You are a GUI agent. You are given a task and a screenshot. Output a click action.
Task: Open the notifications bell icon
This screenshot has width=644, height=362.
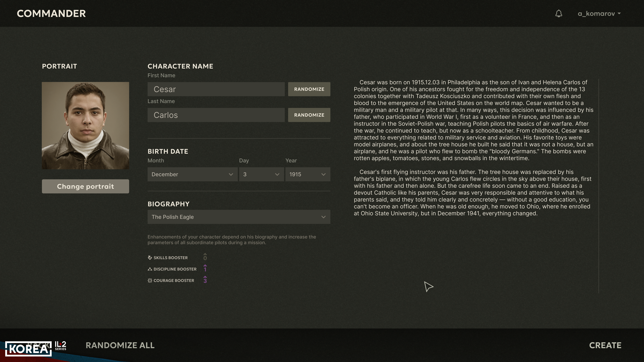559,13
